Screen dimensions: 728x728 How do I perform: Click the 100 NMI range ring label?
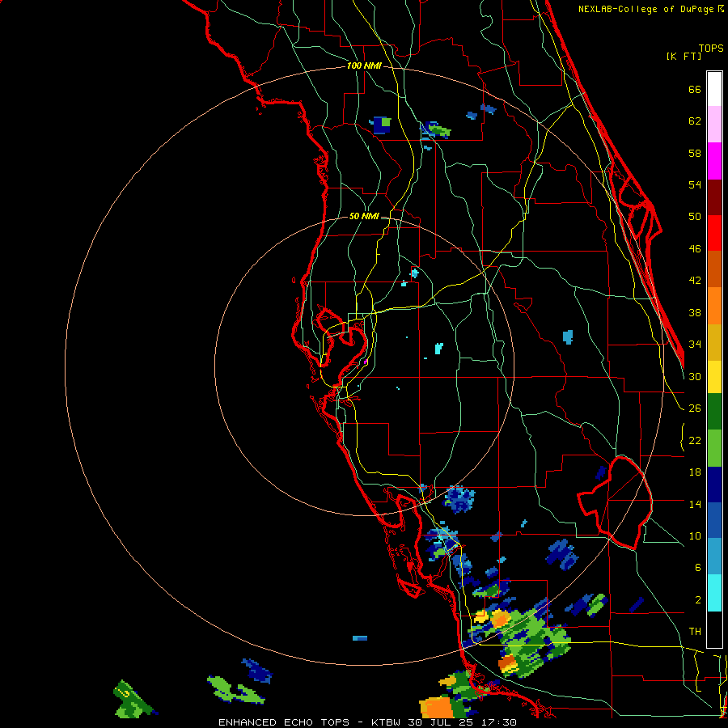[364, 66]
